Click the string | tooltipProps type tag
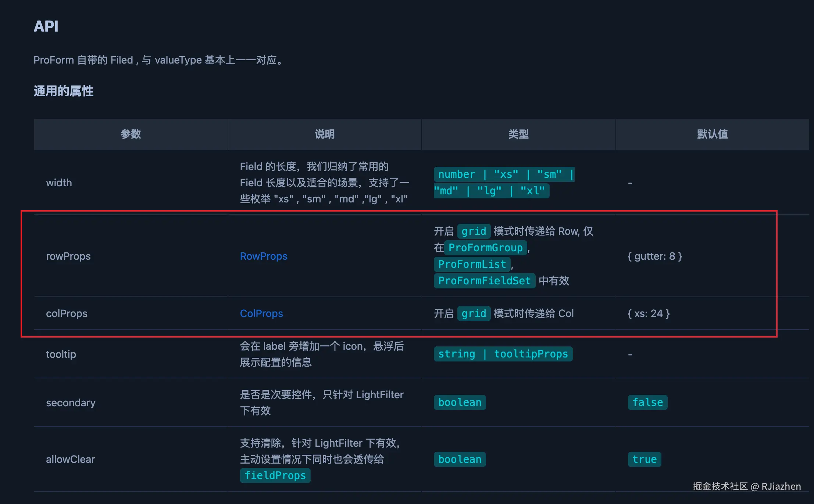The height and width of the screenshot is (504, 814). point(503,354)
